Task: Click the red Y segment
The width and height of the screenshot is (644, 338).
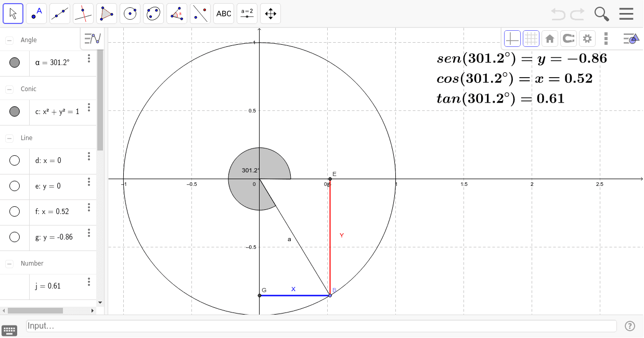Action: point(330,237)
